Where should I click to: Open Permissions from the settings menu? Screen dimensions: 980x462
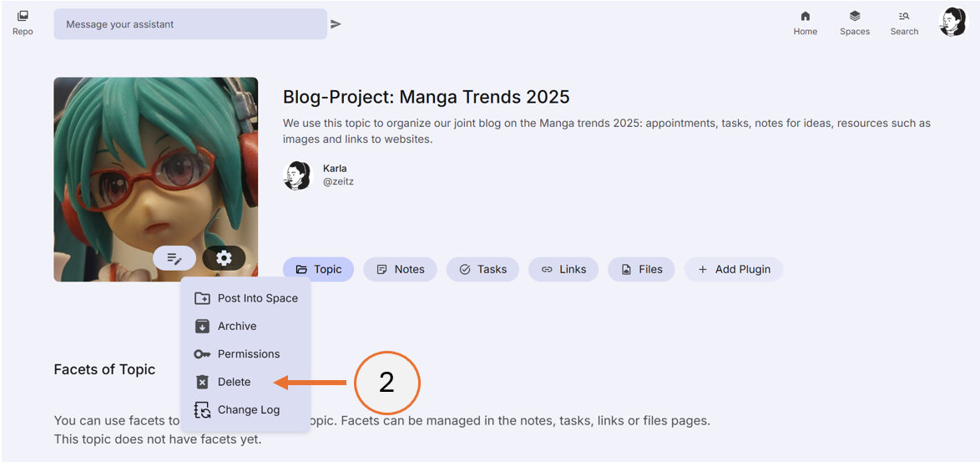pos(245,354)
